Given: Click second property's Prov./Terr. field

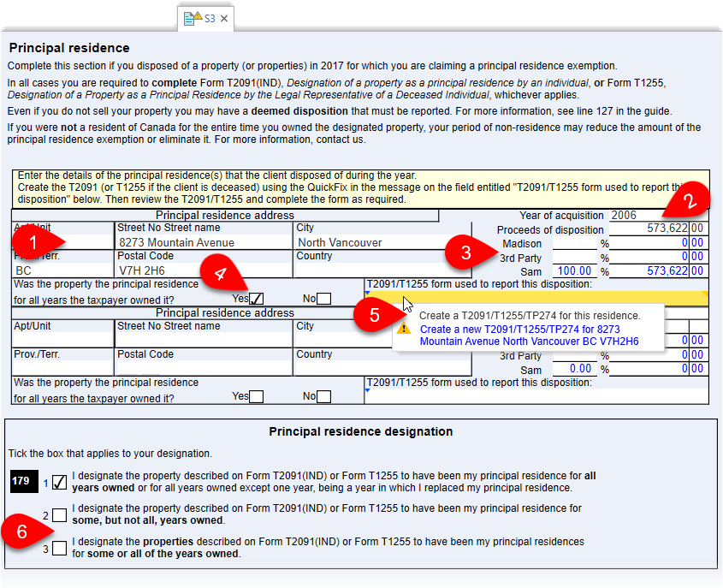Looking at the screenshot, I should tap(62, 369).
